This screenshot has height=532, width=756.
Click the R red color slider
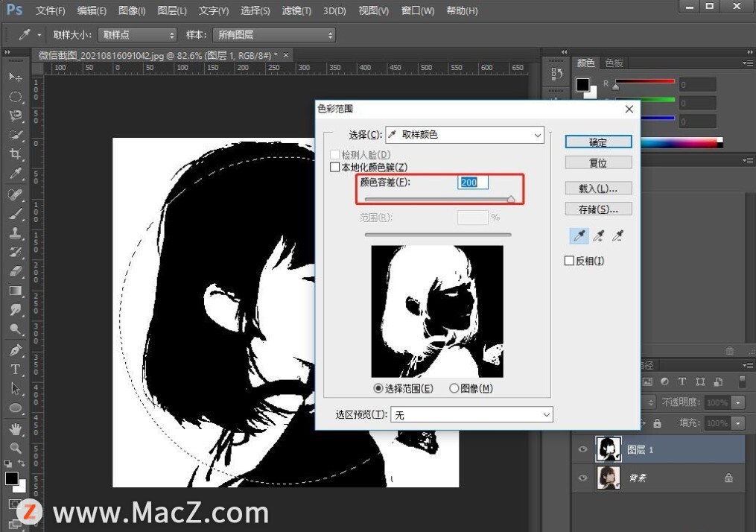pyautogui.click(x=644, y=82)
